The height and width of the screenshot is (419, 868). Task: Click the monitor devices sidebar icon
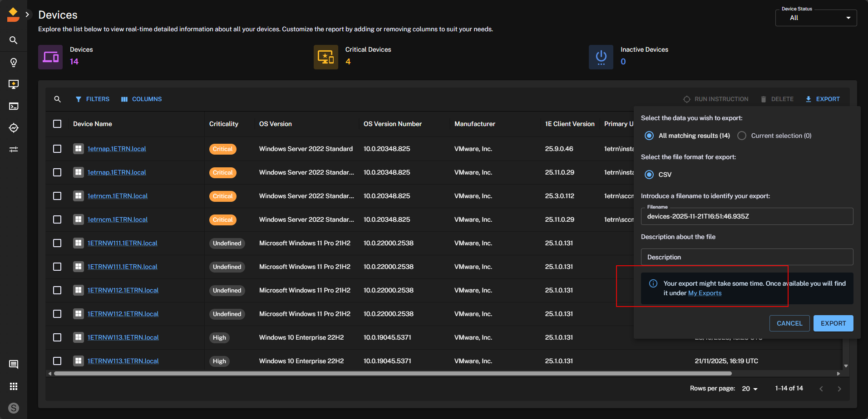pyautogui.click(x=14, y=84)
